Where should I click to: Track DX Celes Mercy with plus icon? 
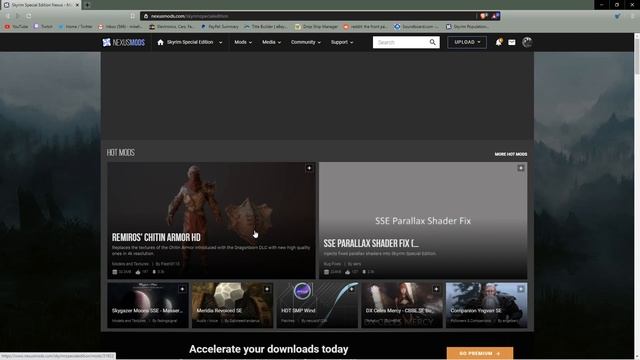coord(436,289)
